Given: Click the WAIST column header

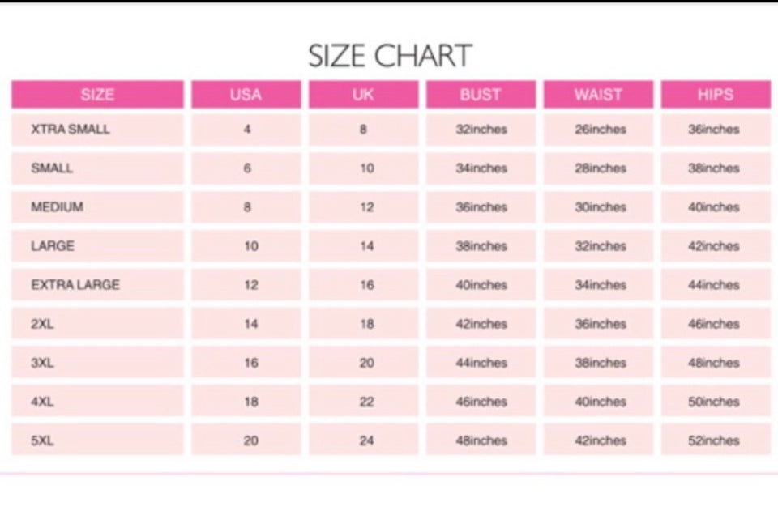Looking at the screenshot, I should pyautogui.click(x=598, y=95).
